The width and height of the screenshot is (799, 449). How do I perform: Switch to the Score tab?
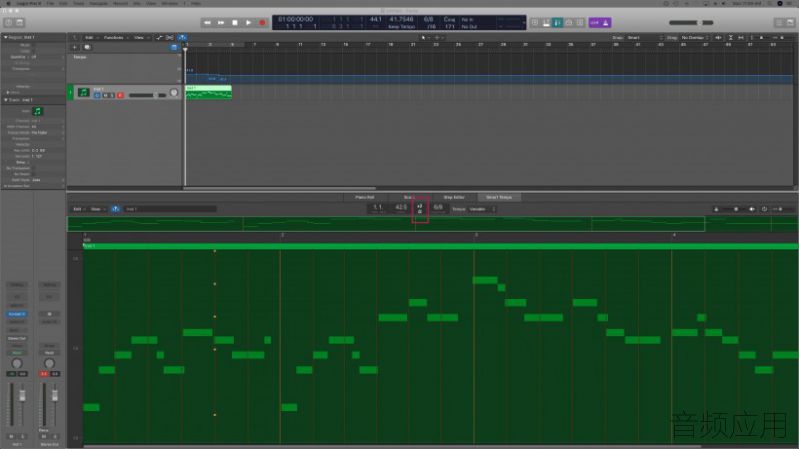(409, 197)
